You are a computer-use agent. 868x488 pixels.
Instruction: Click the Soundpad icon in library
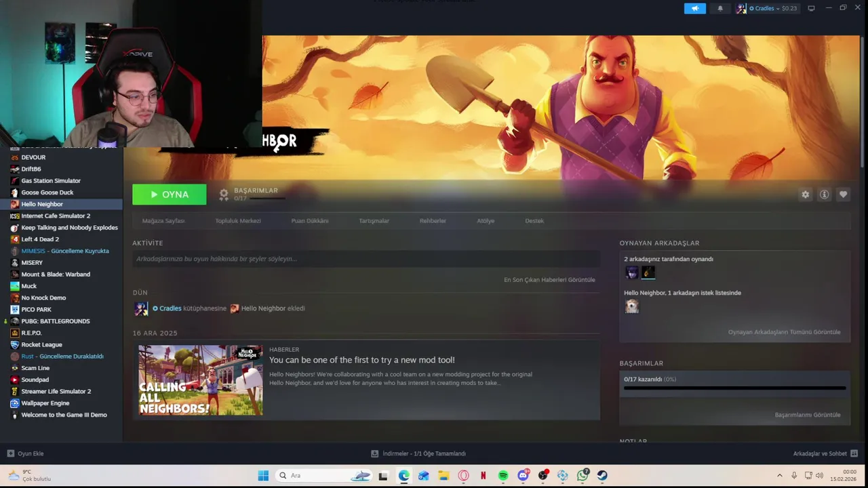pyautogui.click(x=15, y=380)
